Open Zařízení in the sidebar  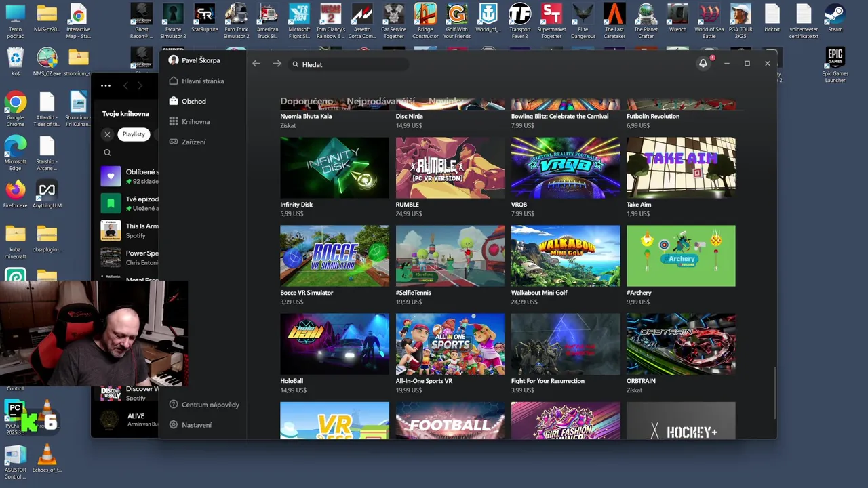coord(188,142)
